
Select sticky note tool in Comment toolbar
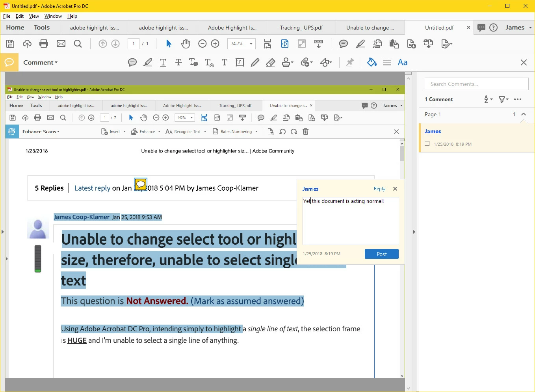pyautogui.click(x=132, y=62)
